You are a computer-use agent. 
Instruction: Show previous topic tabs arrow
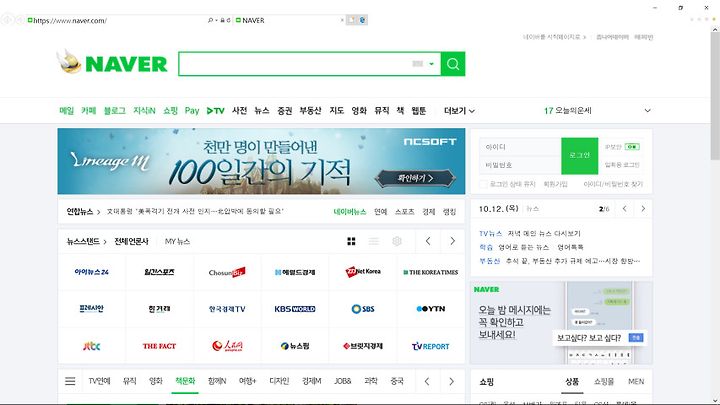click(427, 381)
